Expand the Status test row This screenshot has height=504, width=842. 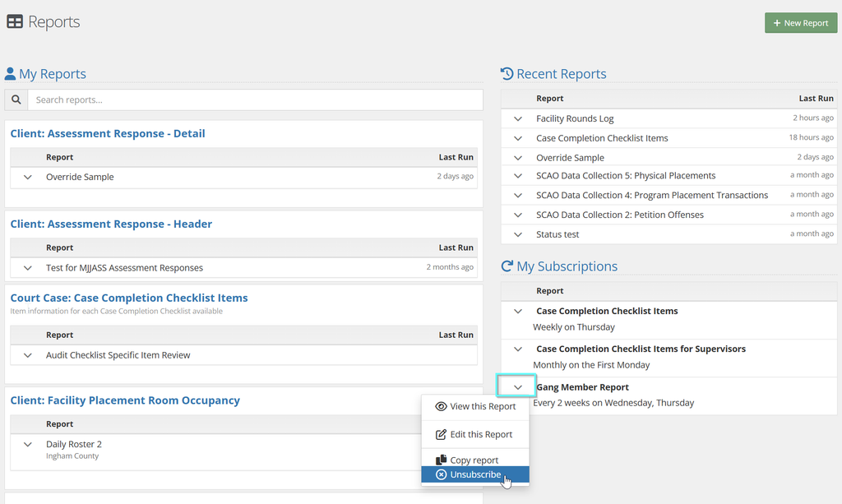pyautogui.click(x=518, y=234)
